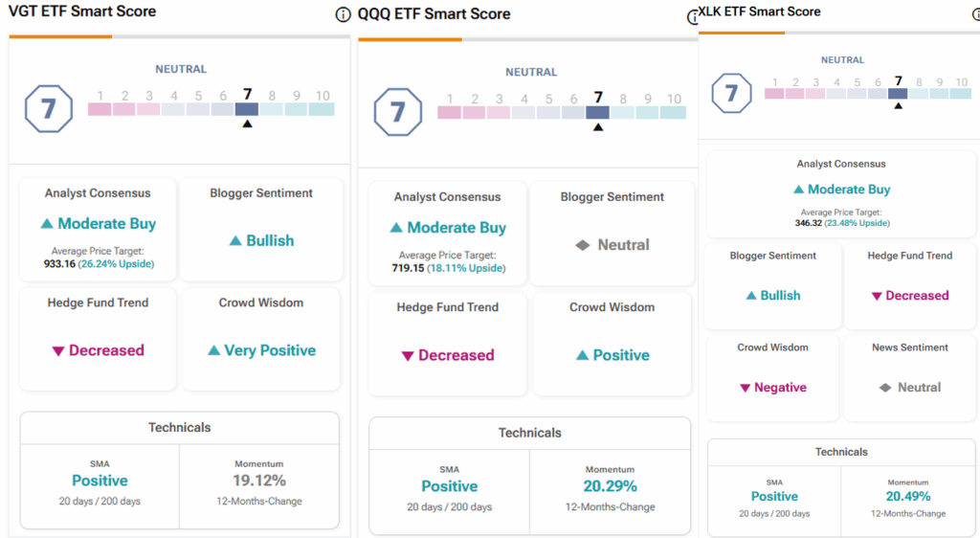Click segment 10 on the QQQ score scale
This screenshot has height=538, width=980.
(x=674, y=112)
